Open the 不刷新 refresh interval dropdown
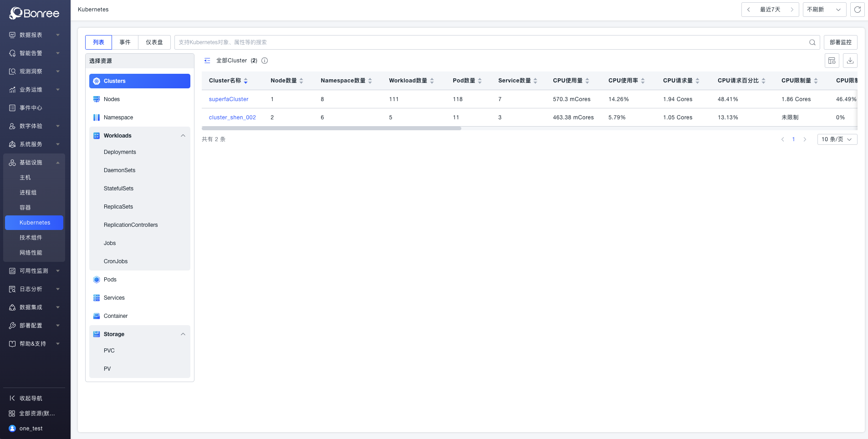868x439 pixels. tap(824, 10)
